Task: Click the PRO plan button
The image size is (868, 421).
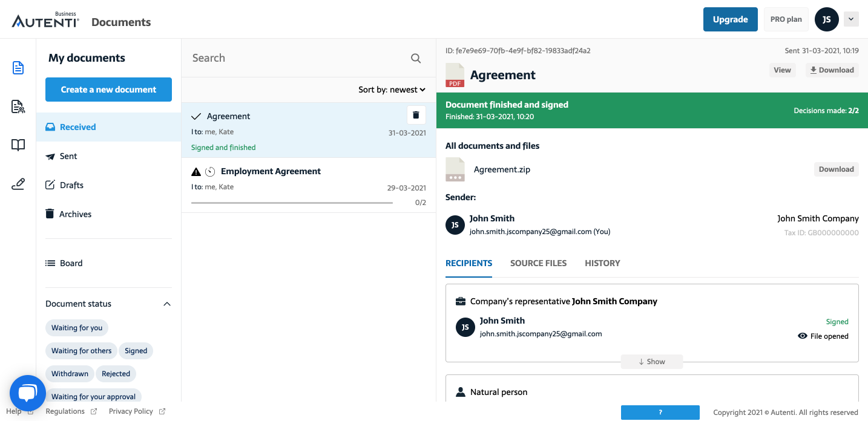Action: [786, 19]
